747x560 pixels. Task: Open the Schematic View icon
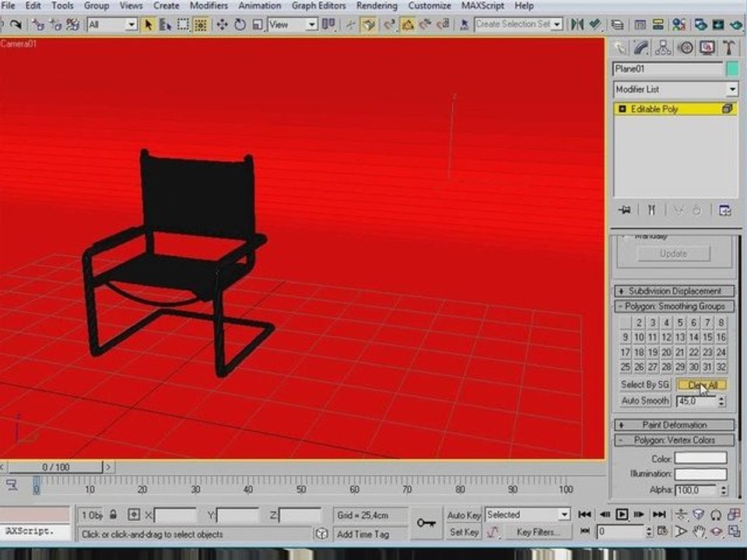[658, 24]
